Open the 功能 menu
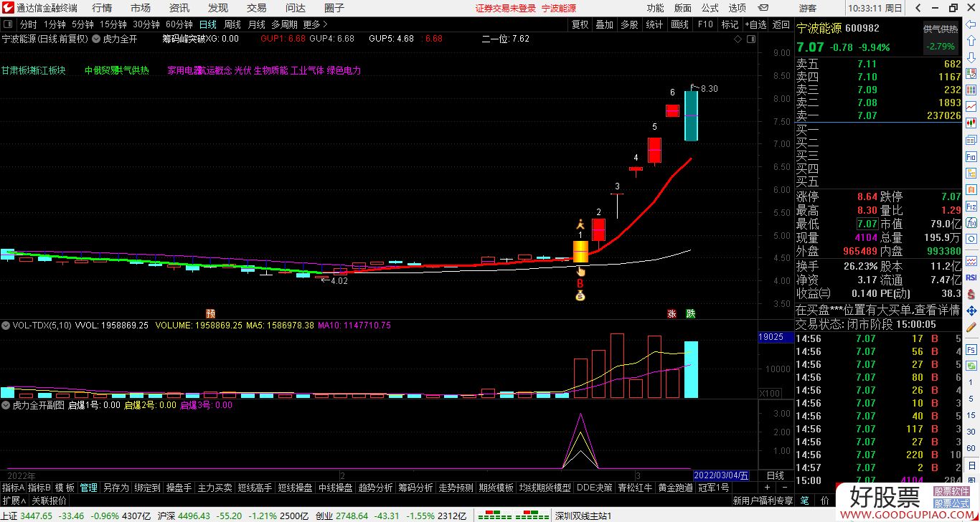This screenshot has width=980, height=522. (x=656, y=9)
